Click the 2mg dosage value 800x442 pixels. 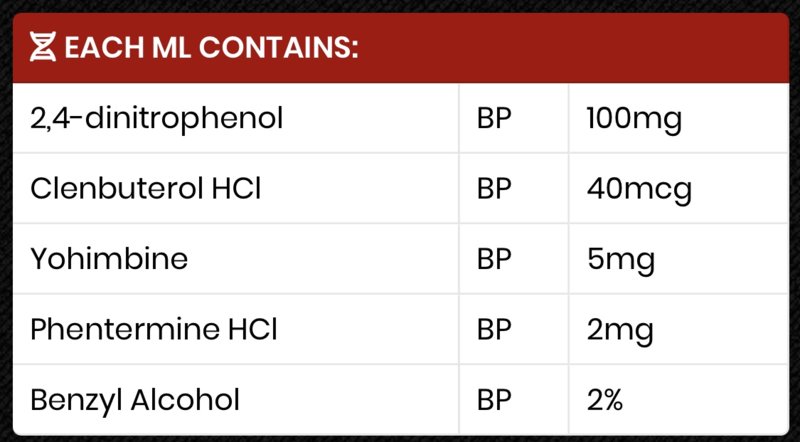(x=620, y=331)
